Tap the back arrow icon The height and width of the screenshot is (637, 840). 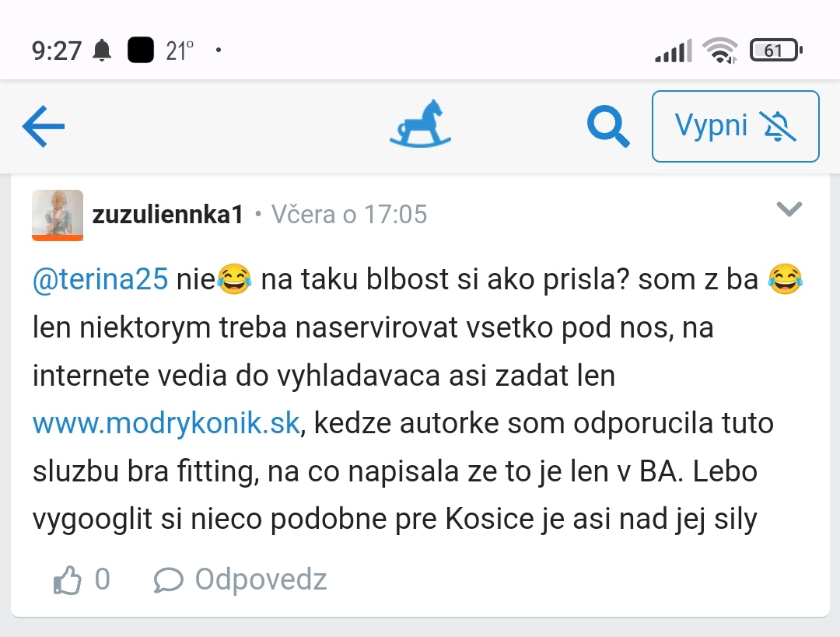[44, 126]
